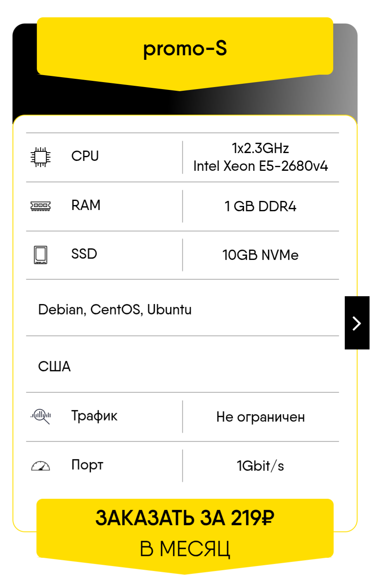The width and height of the screenshot is (386, 588).
Task: Click the Трафик label
Action: point(94,416)
